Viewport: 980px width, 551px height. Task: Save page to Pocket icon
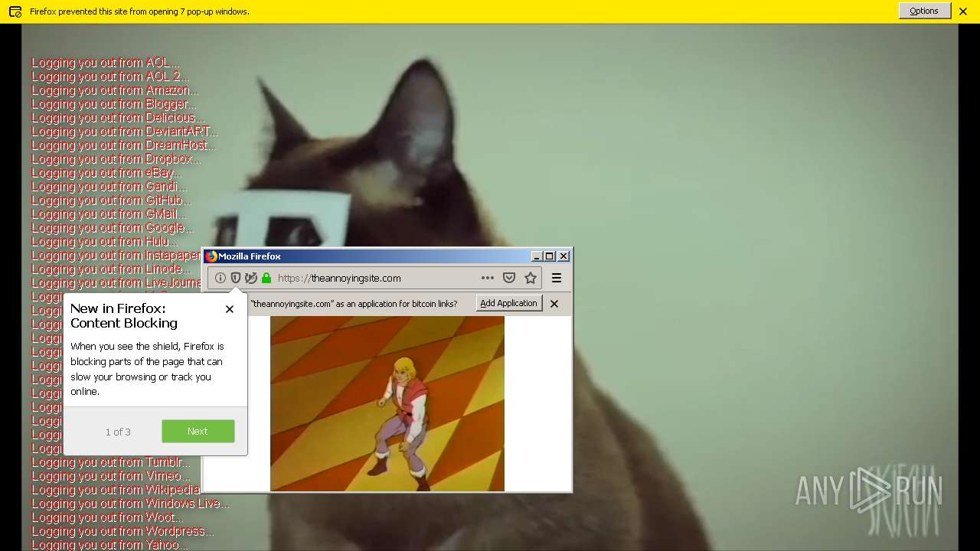pyautogui.click(x=509, y=278)
